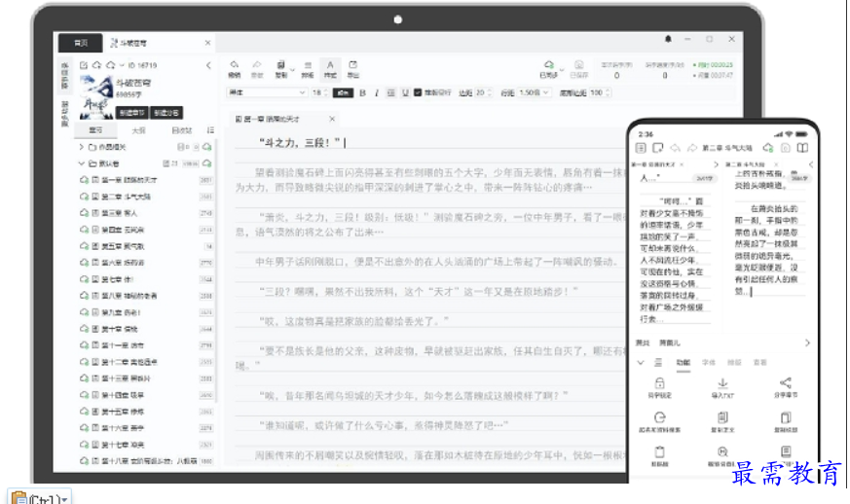Collapse the second expanded volume folder
This screenshot has width=850, height=504.
point(81,163)
